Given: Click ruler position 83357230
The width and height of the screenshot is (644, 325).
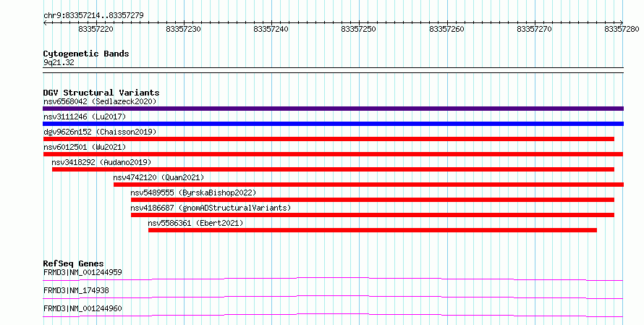Looking at the screenshot, I should 184,29.
